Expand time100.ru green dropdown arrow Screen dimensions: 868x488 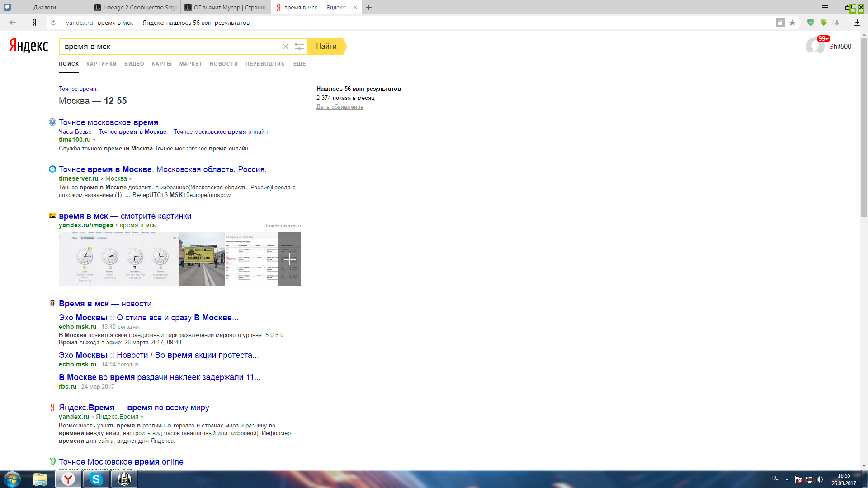[94, 140]
